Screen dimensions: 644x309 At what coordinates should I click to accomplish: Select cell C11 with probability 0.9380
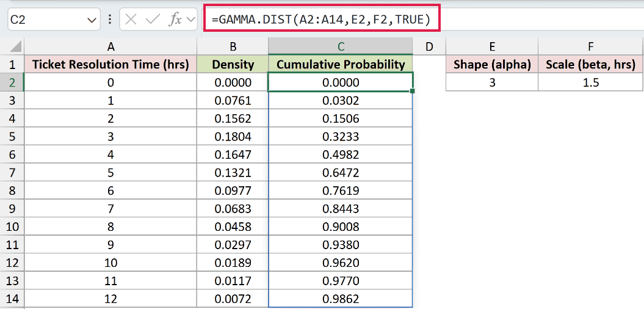pos(341,244)
